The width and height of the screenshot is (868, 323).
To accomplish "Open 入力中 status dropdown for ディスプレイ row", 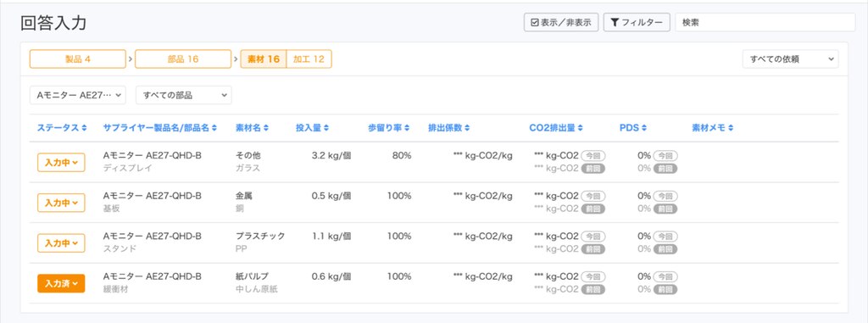I will point(61,162).
